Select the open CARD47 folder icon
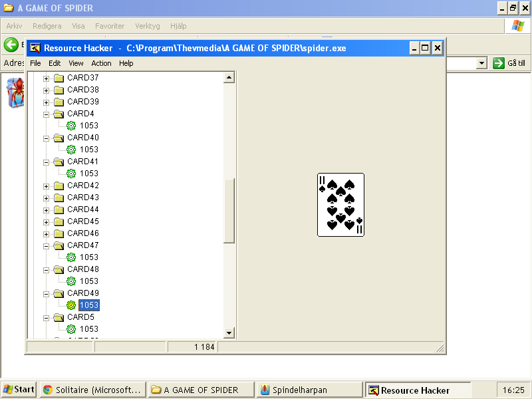532x399 pixels. click(x=59, y=245)
